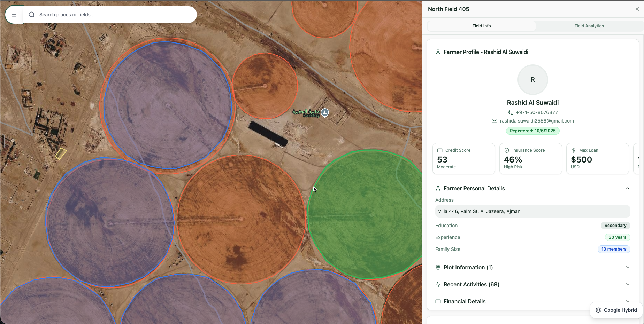Click the North Field 405 panel title
The image size is (644, 324).
click(449, 9)
